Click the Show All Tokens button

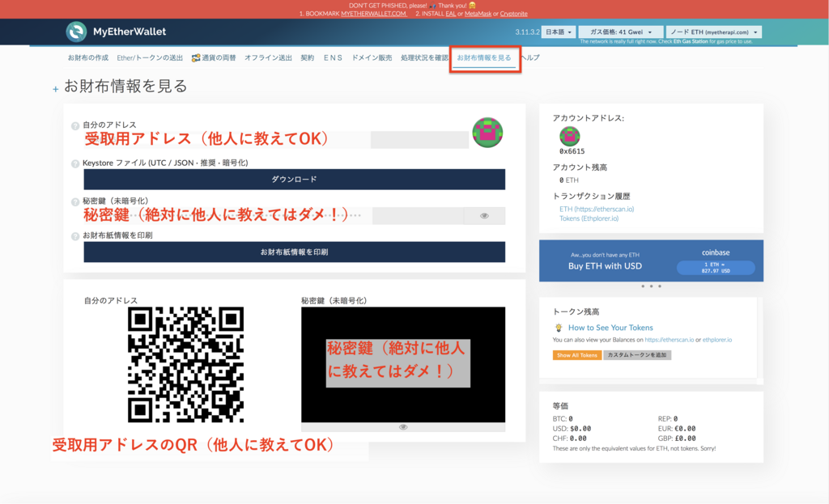(576, 355)
